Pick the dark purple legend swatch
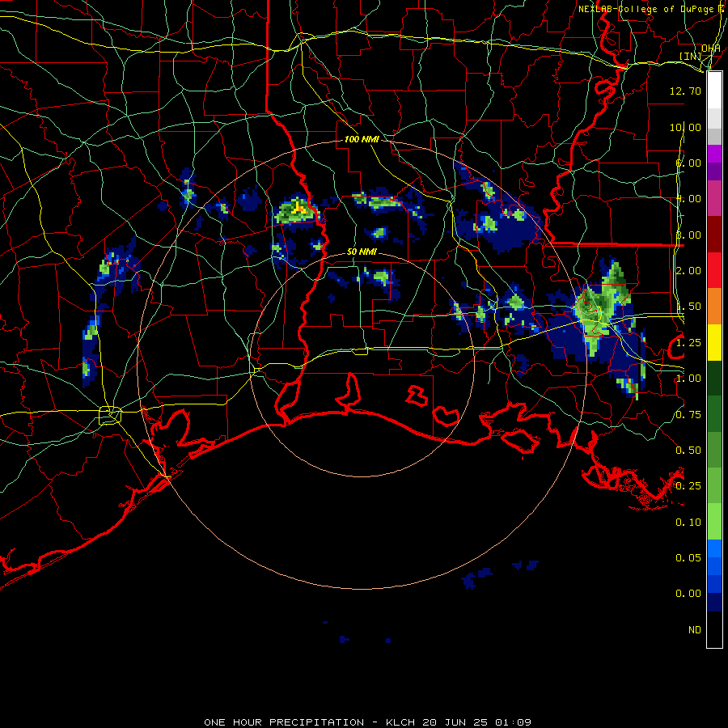The image size is (728, 728). [714, 171]
